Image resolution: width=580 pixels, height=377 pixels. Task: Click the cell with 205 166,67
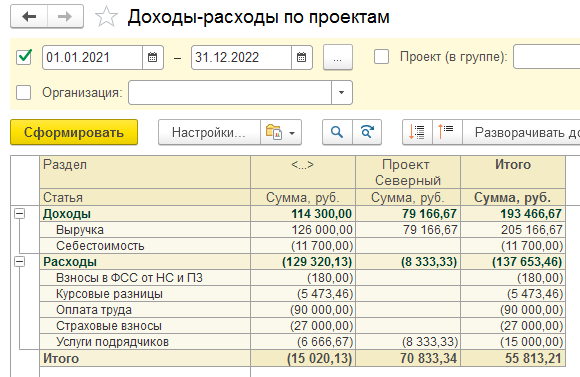point(513,230)
